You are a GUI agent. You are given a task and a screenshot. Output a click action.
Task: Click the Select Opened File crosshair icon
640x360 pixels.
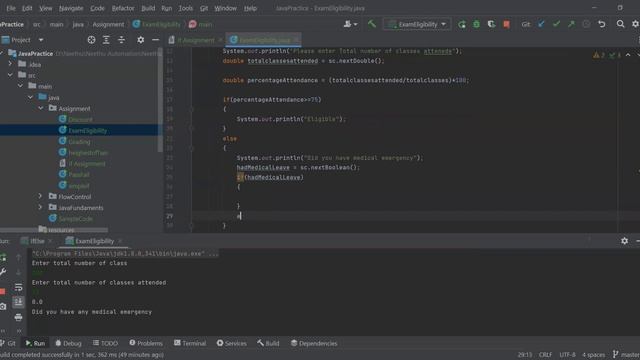[x=91, y=40]
